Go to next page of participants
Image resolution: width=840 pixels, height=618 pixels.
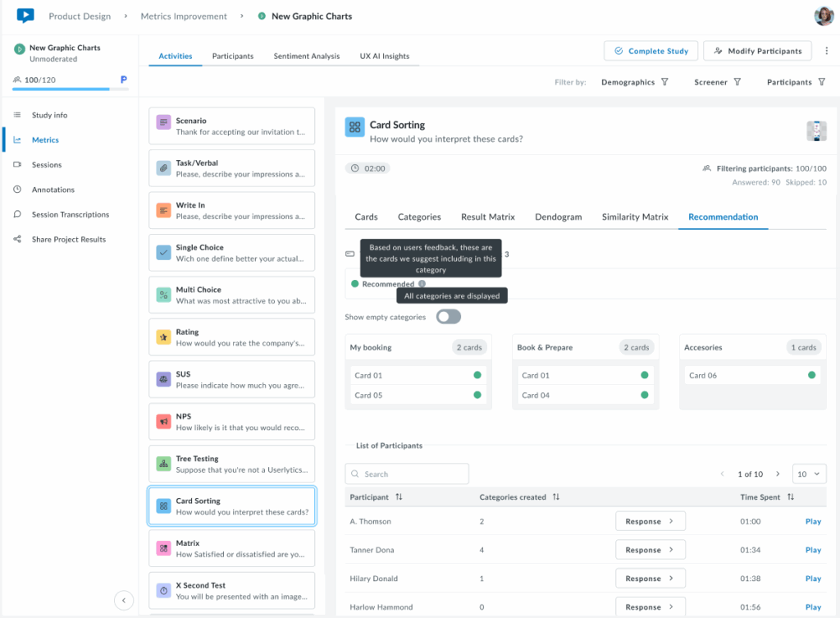778,474
